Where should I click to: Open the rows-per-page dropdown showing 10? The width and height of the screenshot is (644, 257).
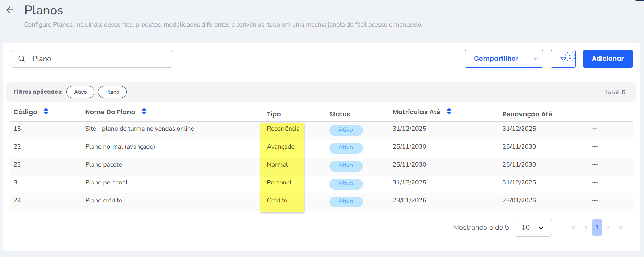click(x=532, y=228)
